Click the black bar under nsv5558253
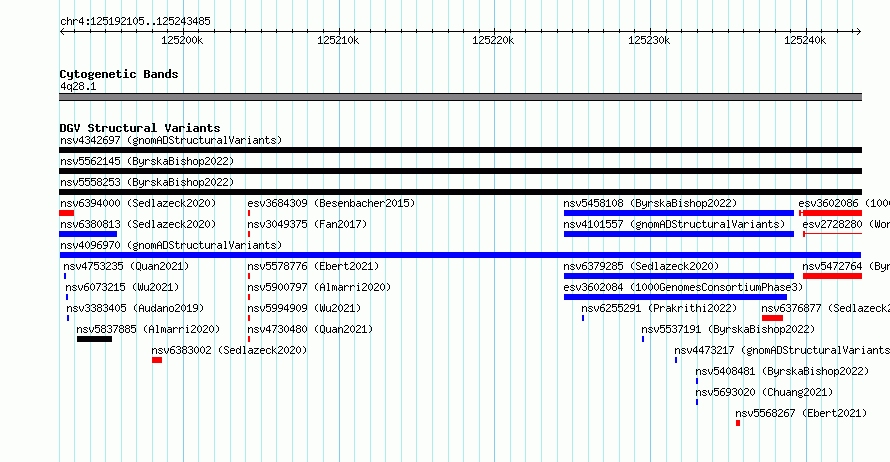The image size is (890, 462). coord(460,192)
